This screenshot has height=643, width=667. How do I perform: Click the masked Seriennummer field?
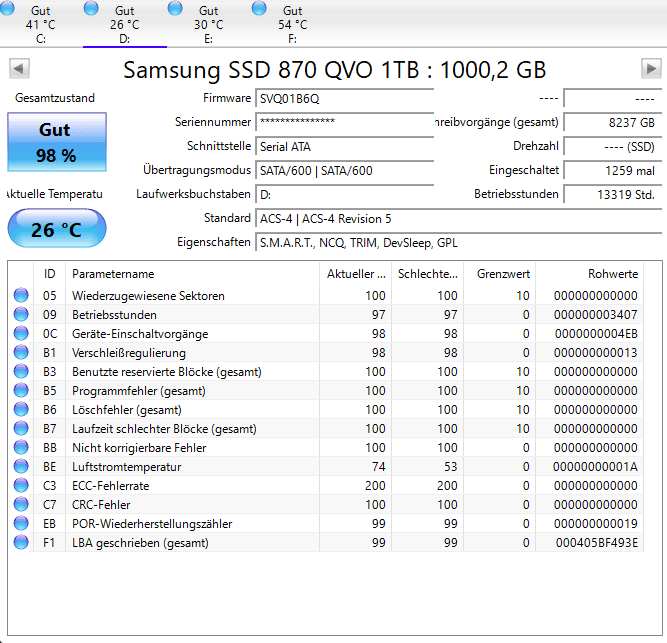pyautogui.click(x=345, y=122)
